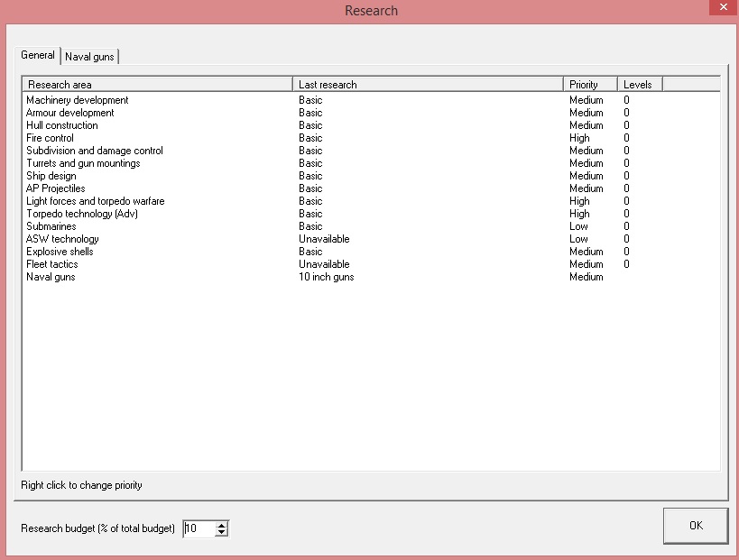Image resolution: width=739 pixels, height=560 pixels.
Task: Increase research budget with up arrow
Action: [x=221, y=524]
